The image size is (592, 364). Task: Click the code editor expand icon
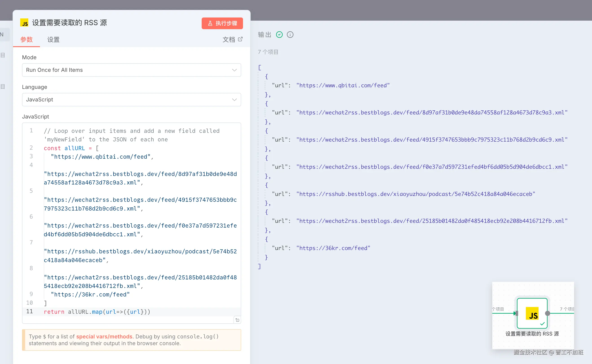[x=237, y=320]
